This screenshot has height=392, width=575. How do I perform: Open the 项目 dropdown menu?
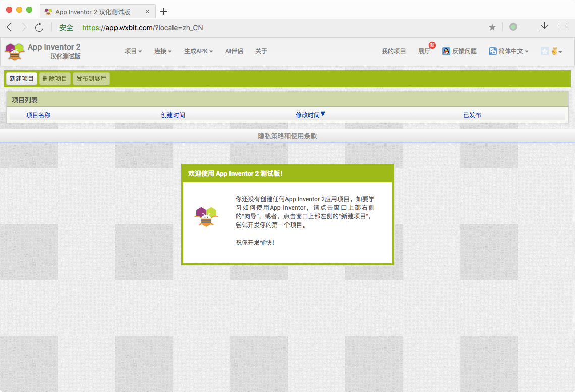click(133, 51)
